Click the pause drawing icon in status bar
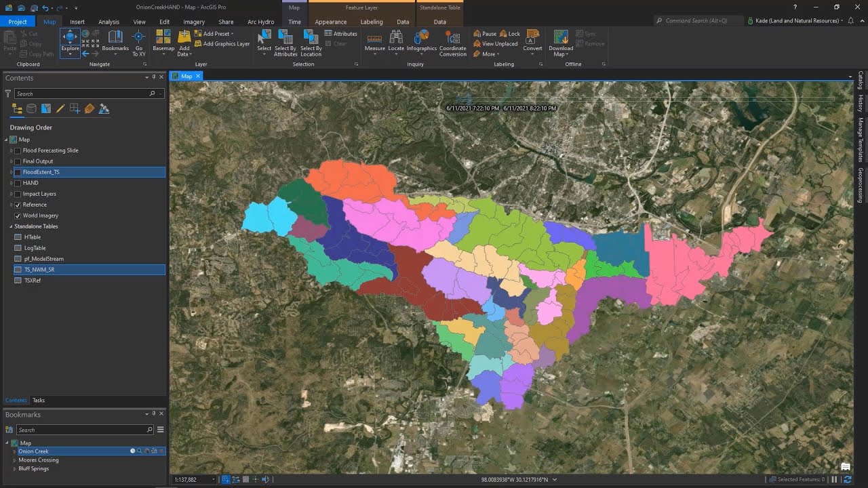868x488 pixels. (x=834, y=479)
